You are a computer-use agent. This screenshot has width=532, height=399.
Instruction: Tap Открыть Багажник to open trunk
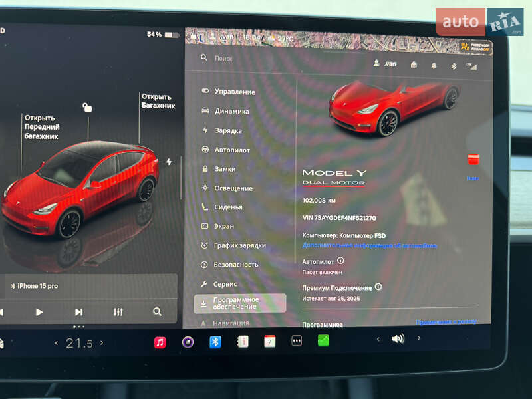pos(158,101)
